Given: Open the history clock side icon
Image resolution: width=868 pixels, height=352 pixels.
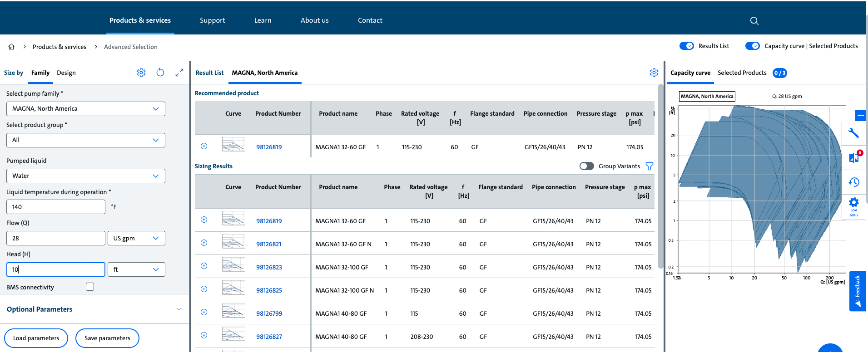Looking at the screenshot, I should pos(853,182).
